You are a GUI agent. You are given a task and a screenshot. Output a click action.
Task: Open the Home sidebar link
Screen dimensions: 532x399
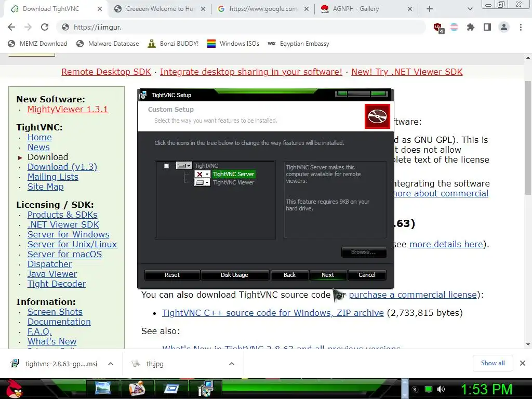click(39, 137)
